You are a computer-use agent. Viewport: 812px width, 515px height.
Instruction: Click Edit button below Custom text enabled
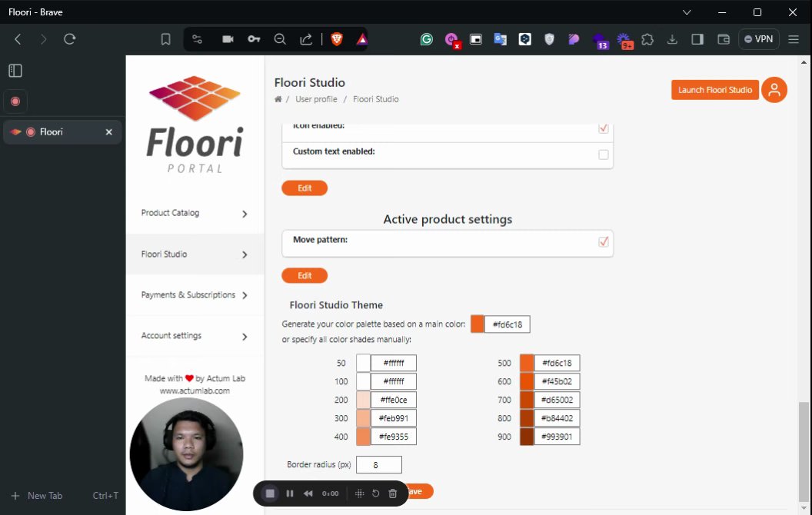tap(304, 188)
